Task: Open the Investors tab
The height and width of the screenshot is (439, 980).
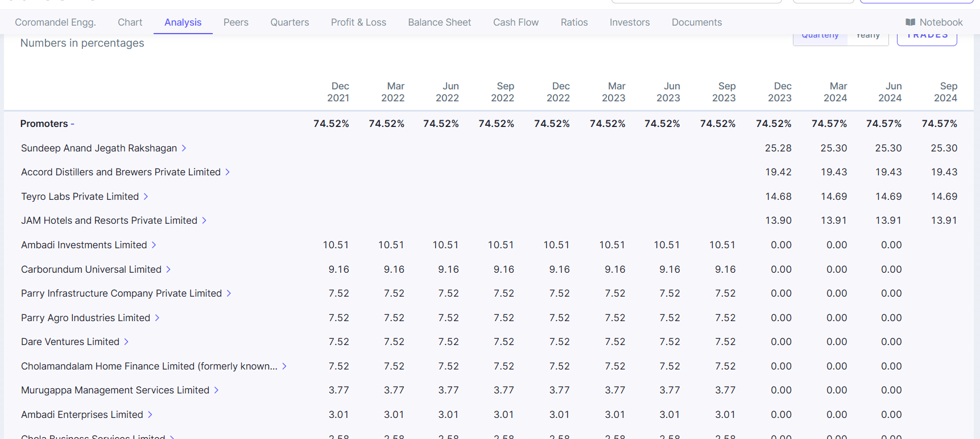Action: (x=630, y=22)
